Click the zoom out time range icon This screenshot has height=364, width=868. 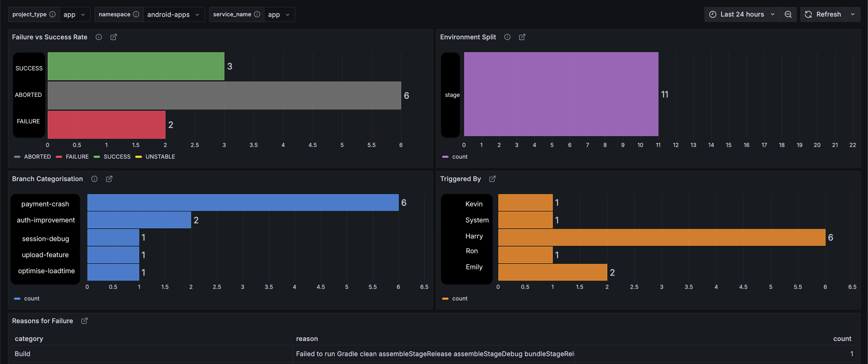tap(788, 14)
